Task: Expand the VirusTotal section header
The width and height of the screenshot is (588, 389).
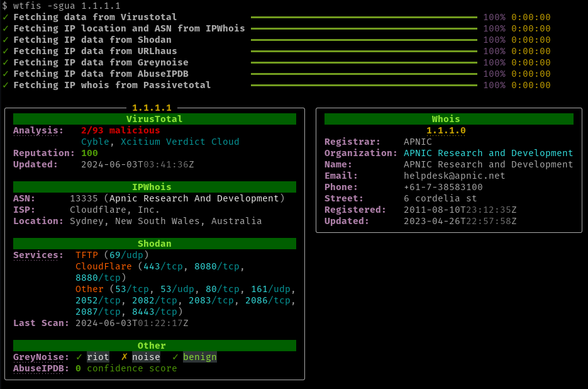Action: [154, 119]
